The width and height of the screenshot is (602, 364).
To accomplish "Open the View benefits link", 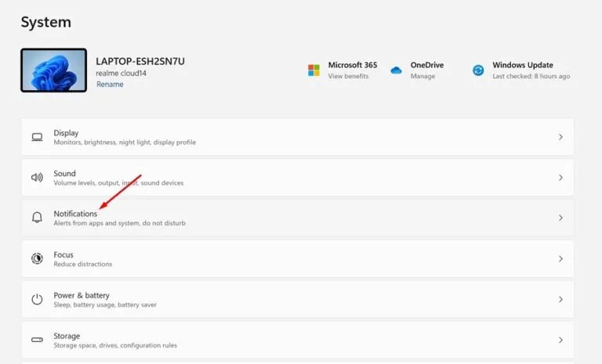I will [x=349, y=77].
